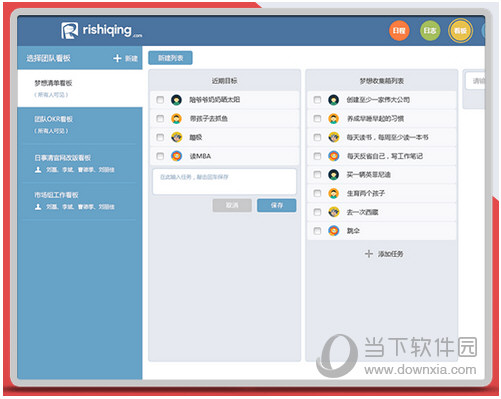Tick the 买一辆英菲尼迪 checkbox
The image size is (501, 399).
(x=317, y=175)
